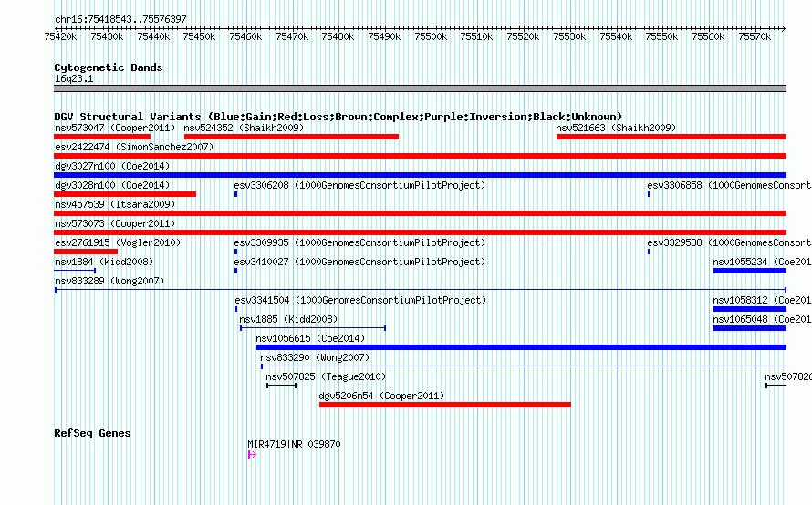Click the esv3309935 small blue marker
The width and height of the screenshot is (812, 505).
tap(235, 252)
